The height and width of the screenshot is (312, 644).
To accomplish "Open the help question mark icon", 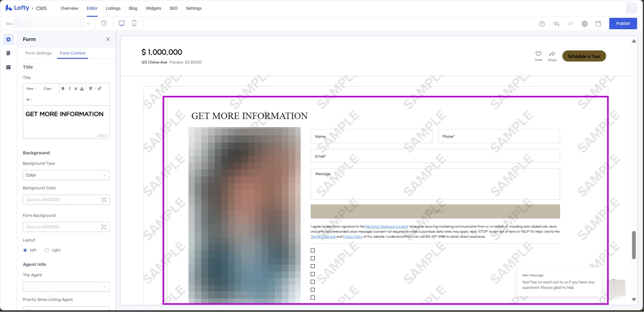I will tap(542, 24).
